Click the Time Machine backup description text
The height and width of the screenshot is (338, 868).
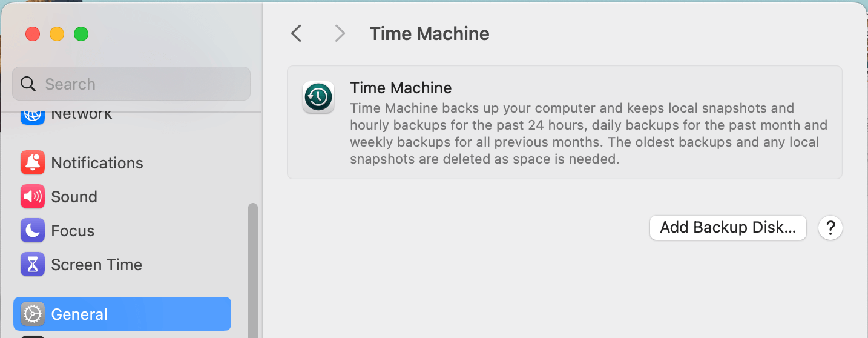tap(587, 134)
